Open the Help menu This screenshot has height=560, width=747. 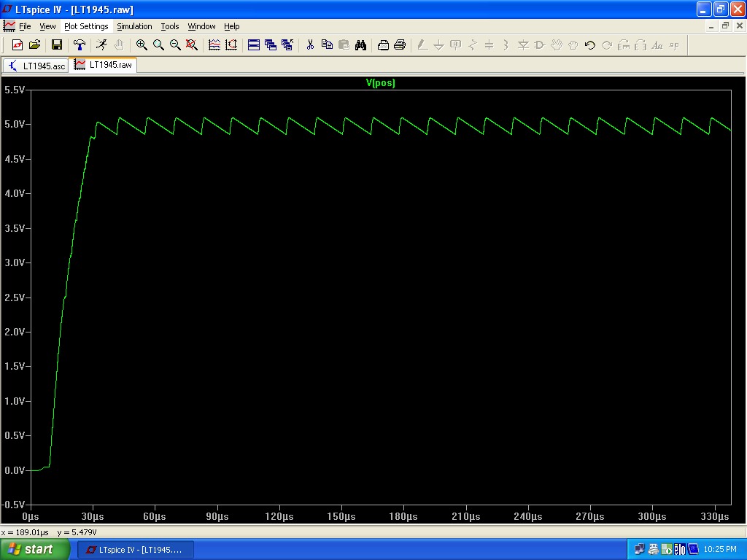[x=231, y=26]
